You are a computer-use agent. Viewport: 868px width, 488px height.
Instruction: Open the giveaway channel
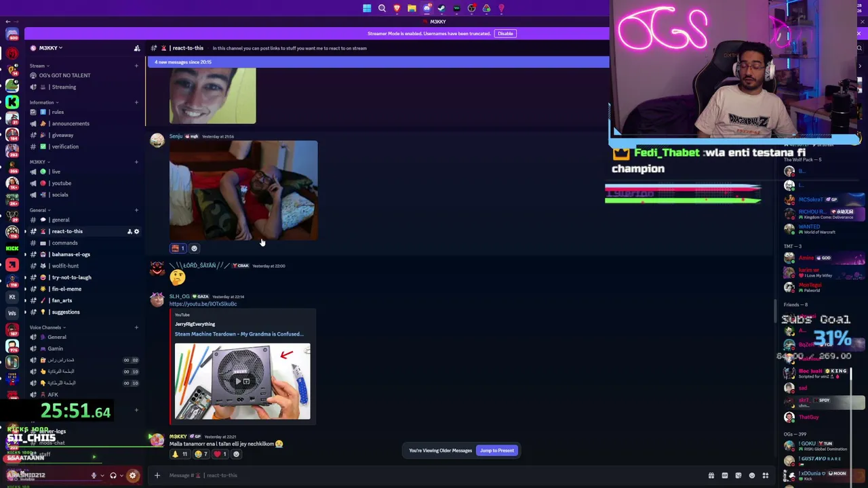85,135
